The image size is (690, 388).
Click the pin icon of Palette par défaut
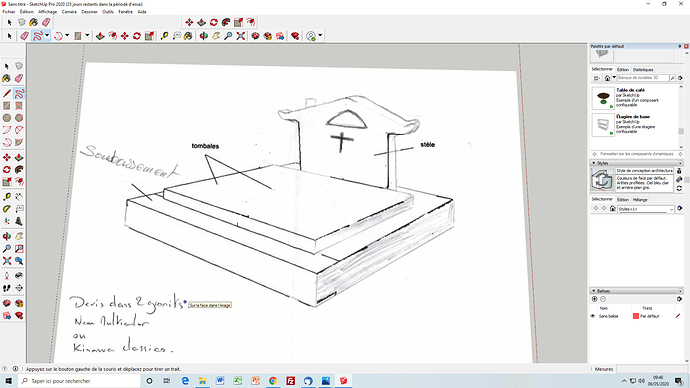click(680, 46)
